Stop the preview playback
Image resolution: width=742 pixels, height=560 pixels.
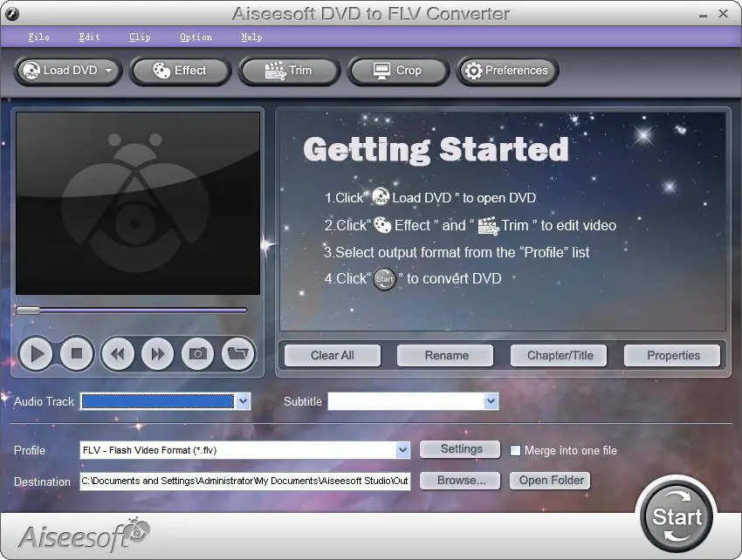tap(77, 353)
